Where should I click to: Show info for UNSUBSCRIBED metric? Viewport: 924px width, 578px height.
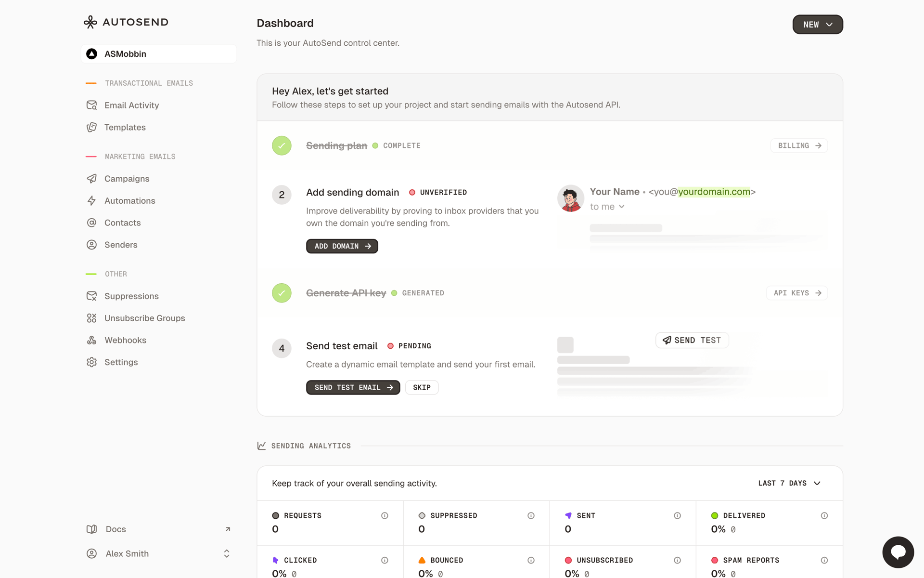(677, 561)
